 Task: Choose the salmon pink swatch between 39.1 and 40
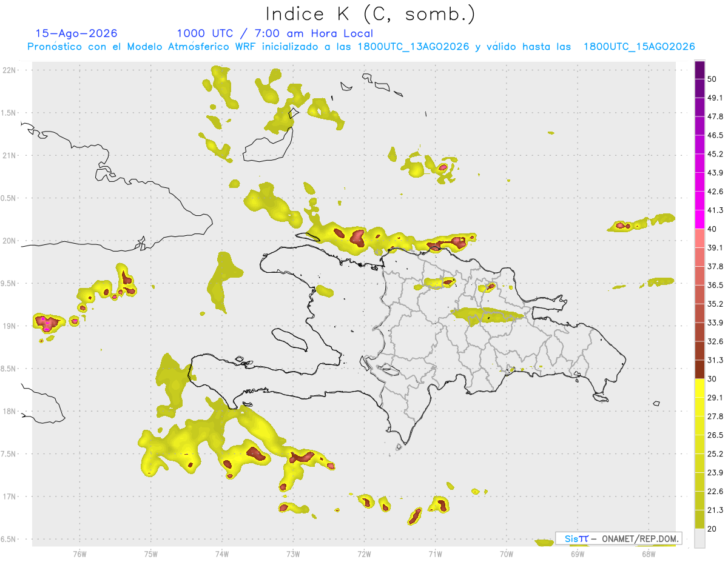pyautogui.click(x=699, y=238)
